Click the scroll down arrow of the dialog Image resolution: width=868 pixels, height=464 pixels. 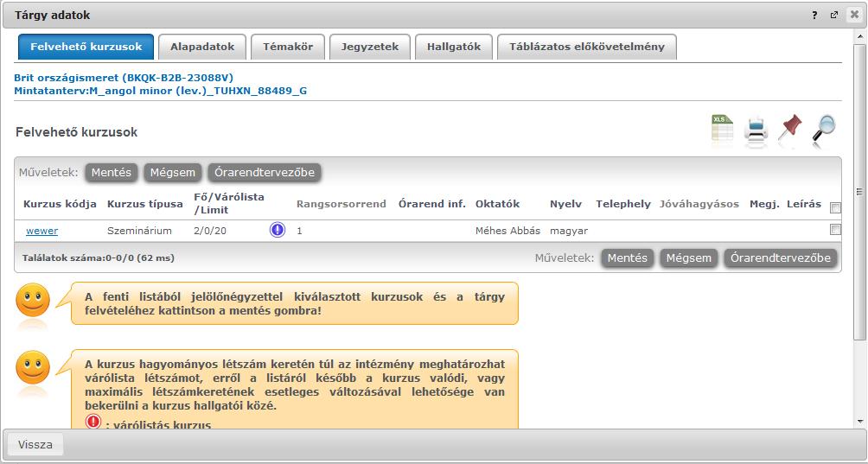coord(859,422)
